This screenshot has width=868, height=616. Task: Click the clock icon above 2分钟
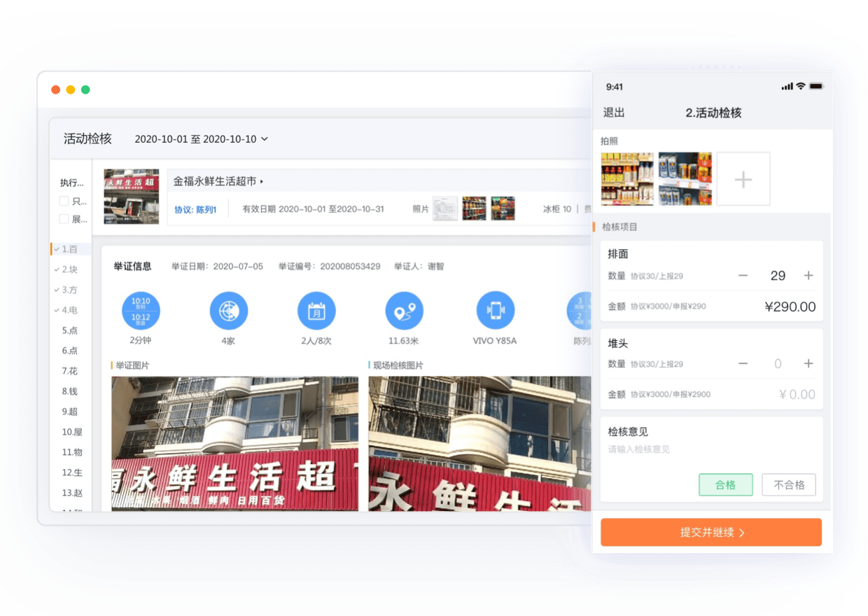point(141,310)
